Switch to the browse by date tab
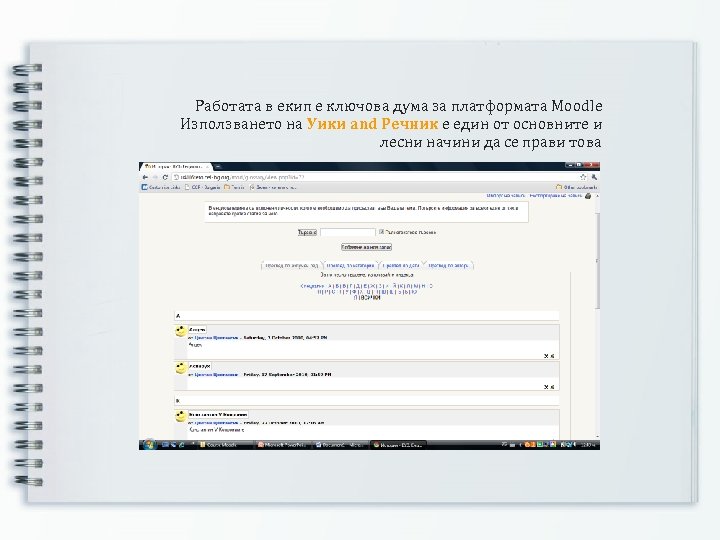This screenshot has height=540, width=720. [401, 265]
